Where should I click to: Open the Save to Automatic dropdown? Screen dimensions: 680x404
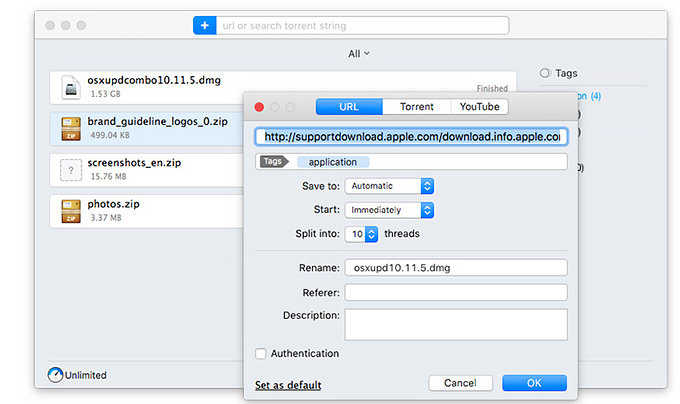tap(389, 186)
